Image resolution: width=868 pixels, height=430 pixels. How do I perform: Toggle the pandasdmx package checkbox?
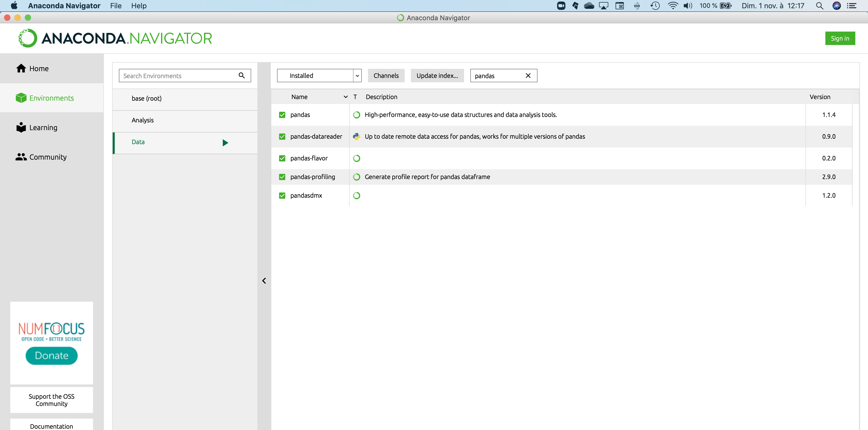[x=282, y=196]
